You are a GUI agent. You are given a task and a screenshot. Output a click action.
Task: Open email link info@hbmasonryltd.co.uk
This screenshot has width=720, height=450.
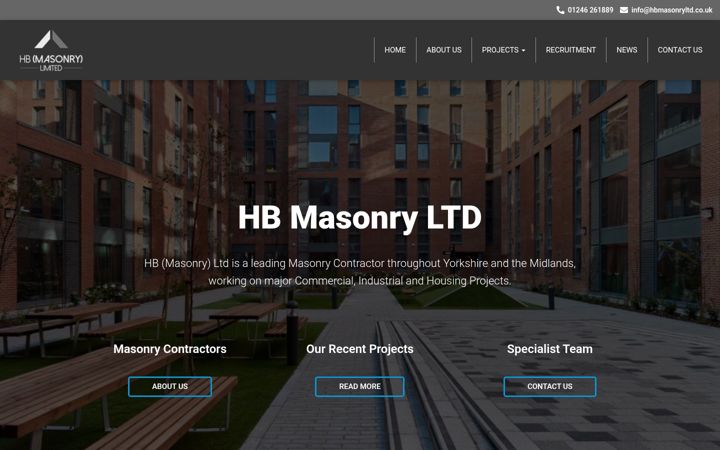click(672, 10)
